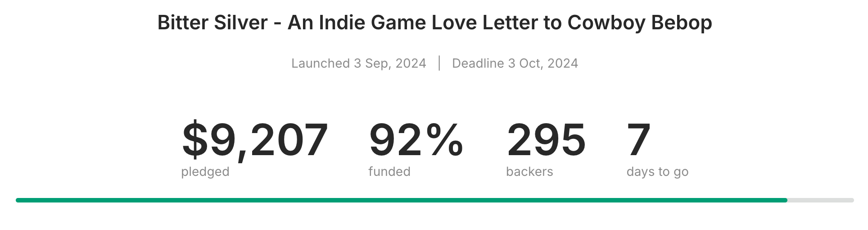Click the backers label

coord(529,172)
